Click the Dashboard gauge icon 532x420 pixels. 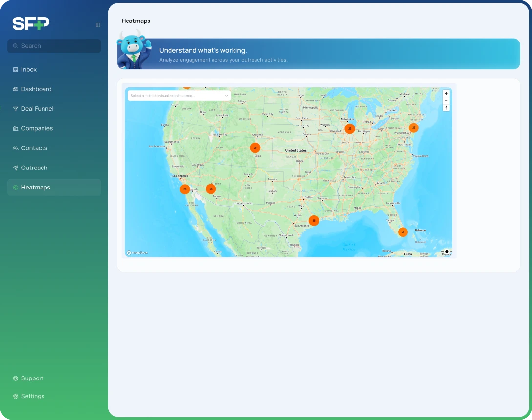pos(16,89)
